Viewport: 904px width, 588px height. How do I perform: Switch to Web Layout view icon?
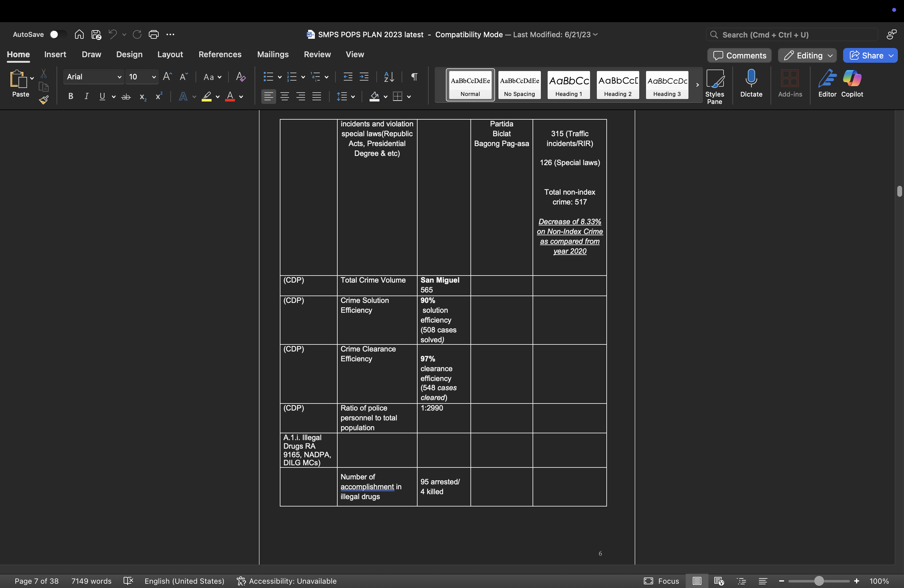click(x=719, y=581)
